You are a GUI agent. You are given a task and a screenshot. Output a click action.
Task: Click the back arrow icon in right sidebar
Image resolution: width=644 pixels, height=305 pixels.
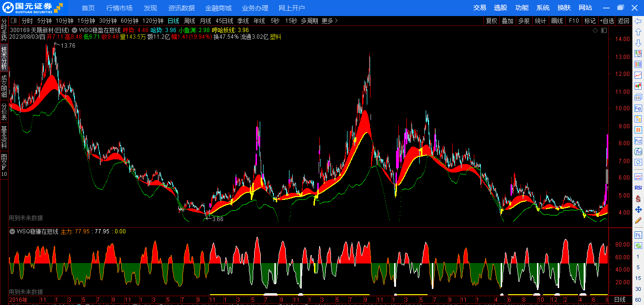pos(638,21)
